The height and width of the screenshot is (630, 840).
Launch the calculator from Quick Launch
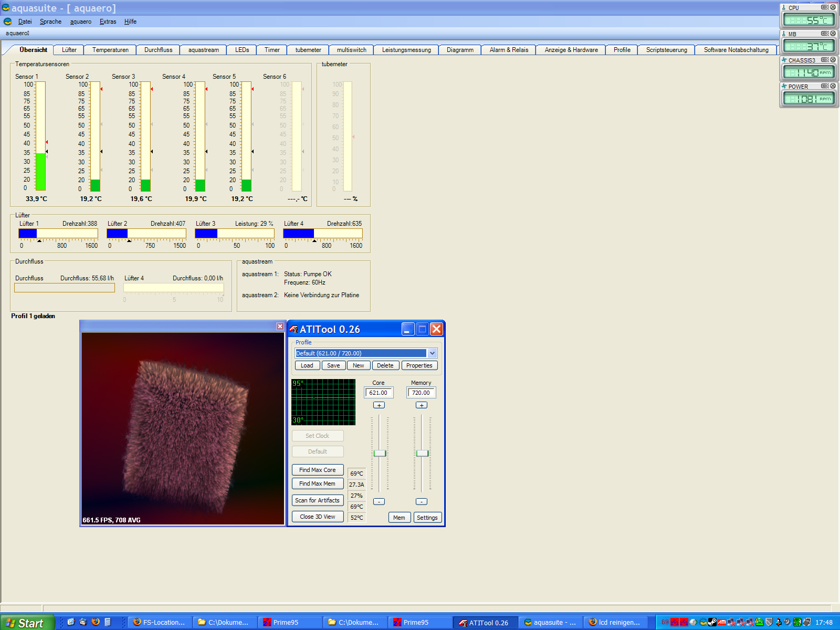[x=108, y=622]
